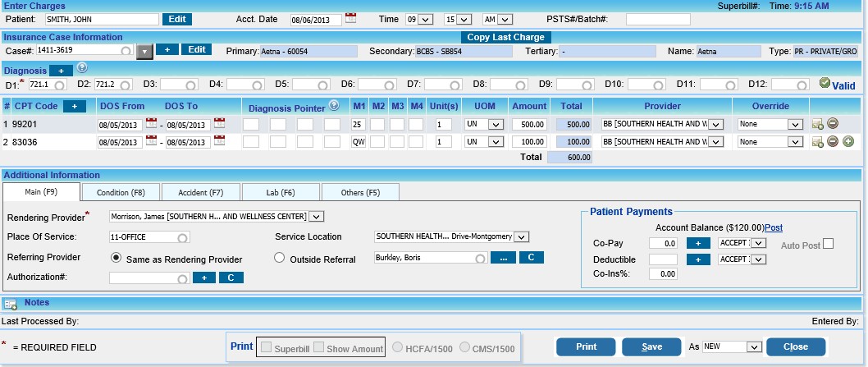Add new charge line with green plus icon
This screenshot has height=367, width=868.
(847, 141)
